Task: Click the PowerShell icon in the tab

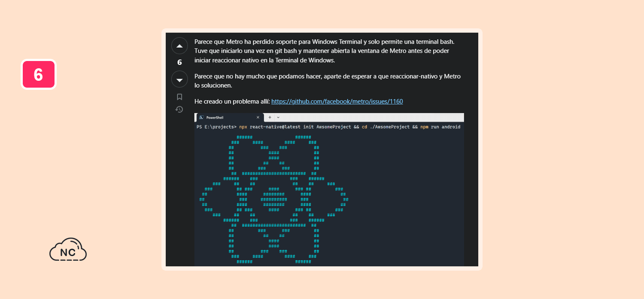Action: (x=201, y=117)
